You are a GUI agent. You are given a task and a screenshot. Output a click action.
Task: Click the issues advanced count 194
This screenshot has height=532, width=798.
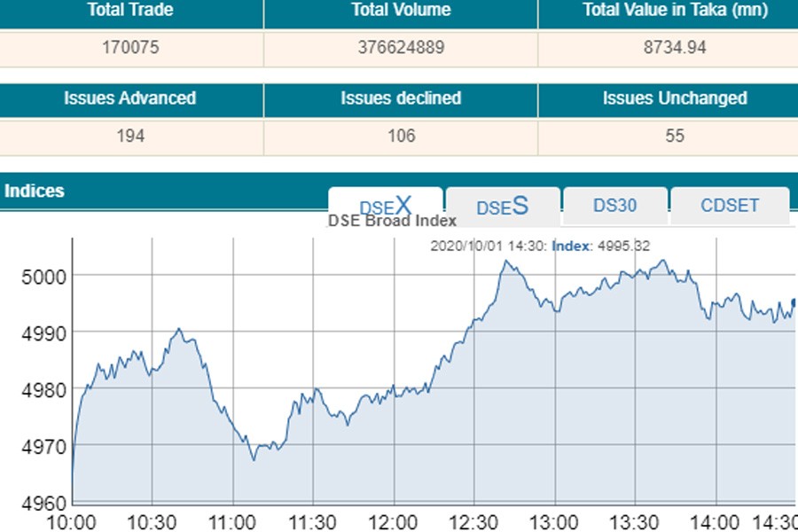[130, 137]
